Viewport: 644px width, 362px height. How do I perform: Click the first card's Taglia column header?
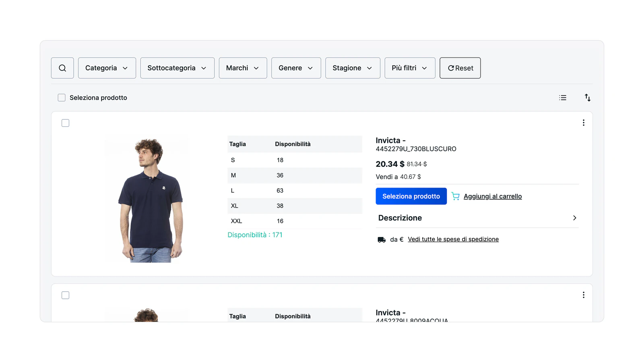[237, 144]
